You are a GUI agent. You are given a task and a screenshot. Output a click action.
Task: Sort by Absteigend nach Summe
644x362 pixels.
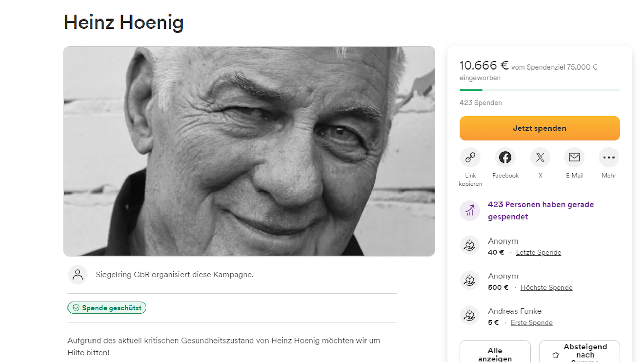(x=579, y=353)
